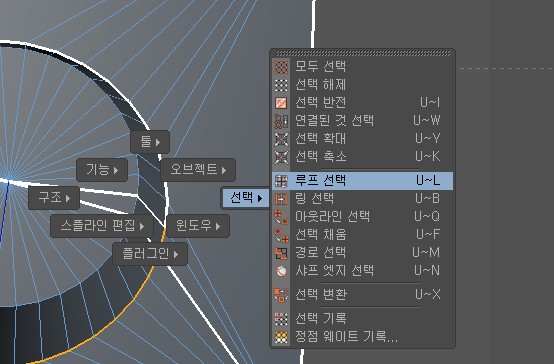Expand the 툴 submenu button

(150, 142)
